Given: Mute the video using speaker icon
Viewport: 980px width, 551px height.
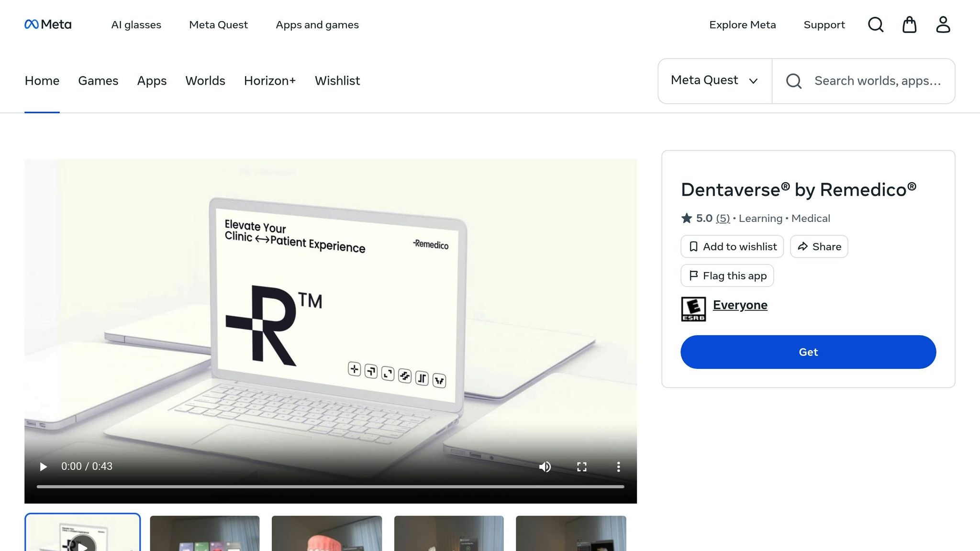Looking at the screenshot, I should point(545,467).
